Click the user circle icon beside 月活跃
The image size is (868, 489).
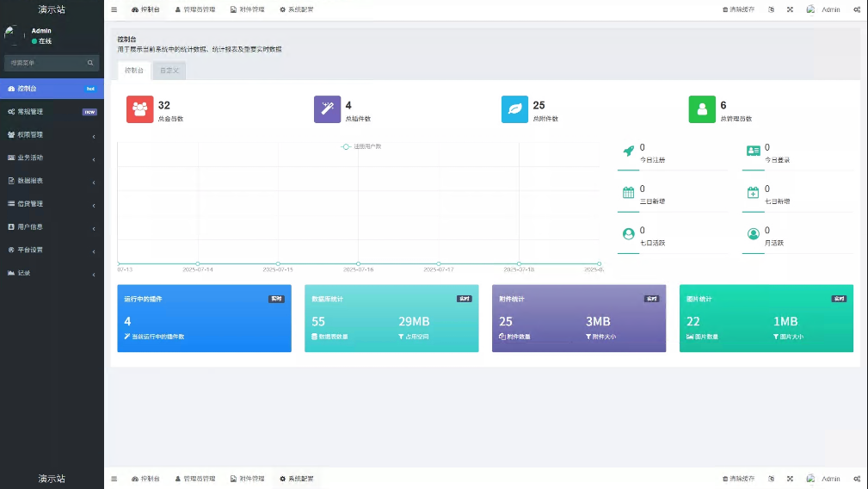click(x=754, y=234)
